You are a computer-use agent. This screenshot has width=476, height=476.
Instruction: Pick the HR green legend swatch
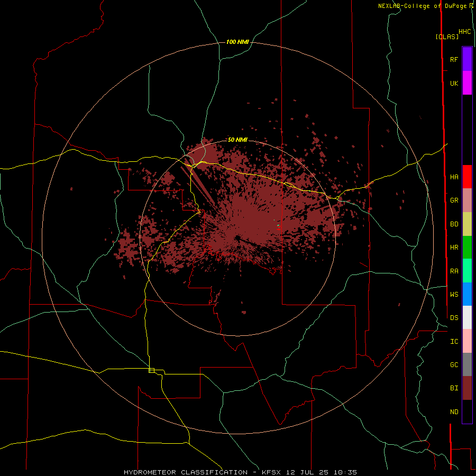tap(467, 248)
